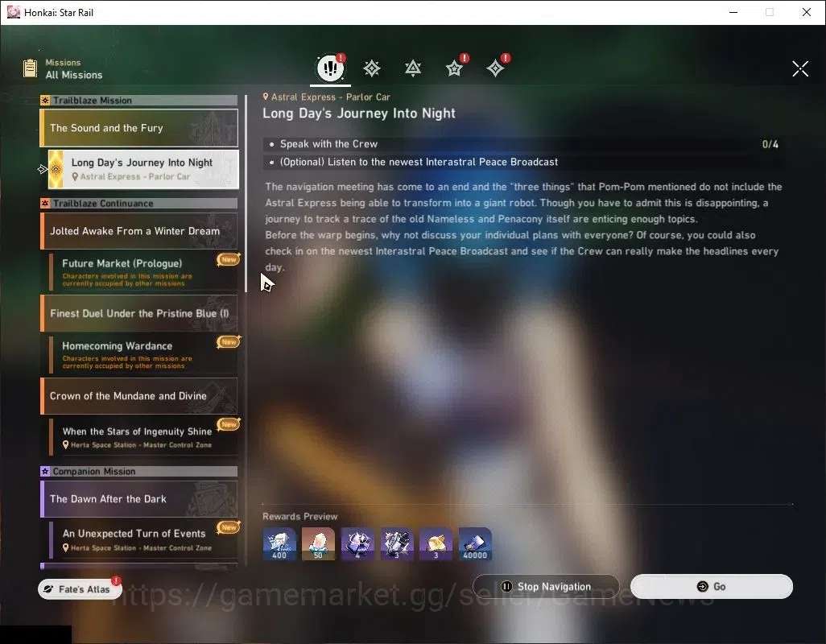The height and width of the screenshot is (644, 826).
Task: Click the Missions clipboard icon
Action: (x=30, y=68)
